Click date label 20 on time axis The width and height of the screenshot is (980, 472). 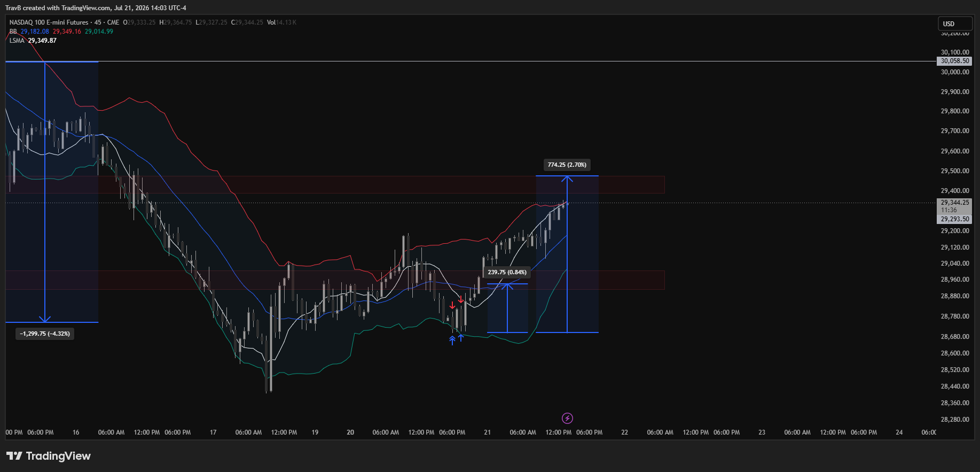coord(350,432)
